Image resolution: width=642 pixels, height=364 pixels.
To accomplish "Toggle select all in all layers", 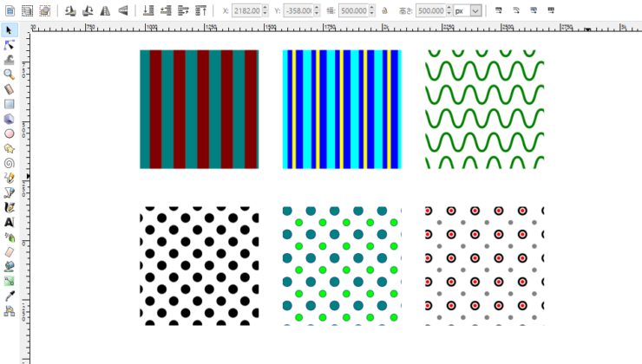I will click(27, 11).
